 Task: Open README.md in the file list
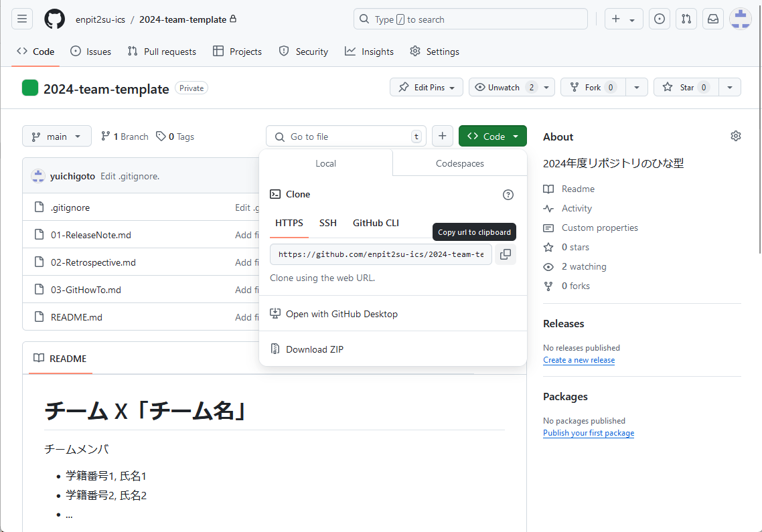(x=76, y=317)
